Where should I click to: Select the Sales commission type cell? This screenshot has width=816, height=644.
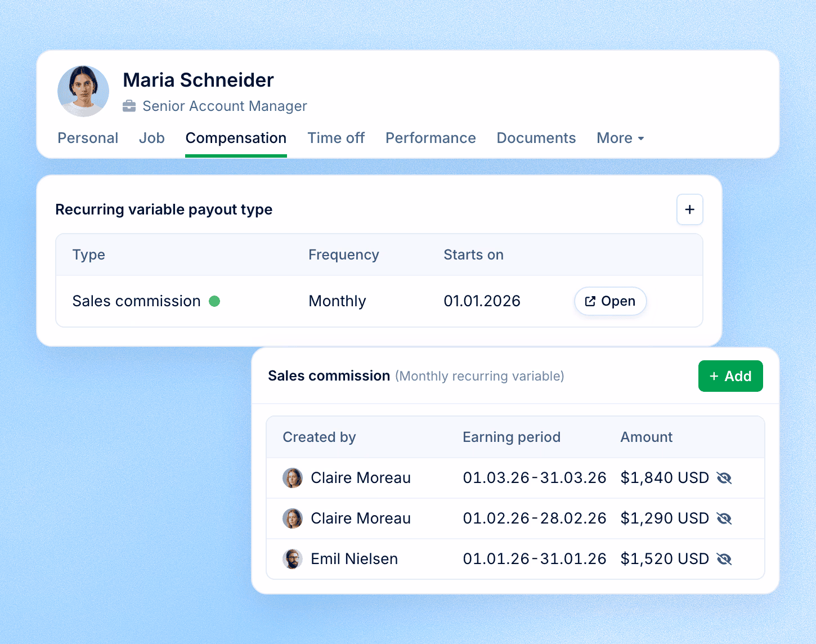(x=137, y=301)
